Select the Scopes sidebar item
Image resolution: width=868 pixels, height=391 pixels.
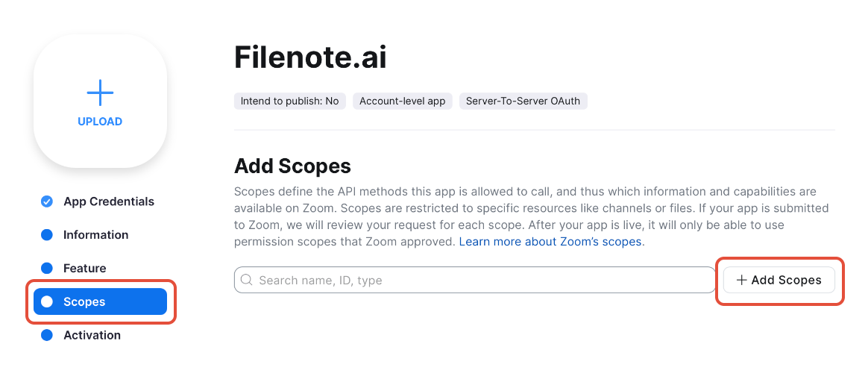coord(100,301)
